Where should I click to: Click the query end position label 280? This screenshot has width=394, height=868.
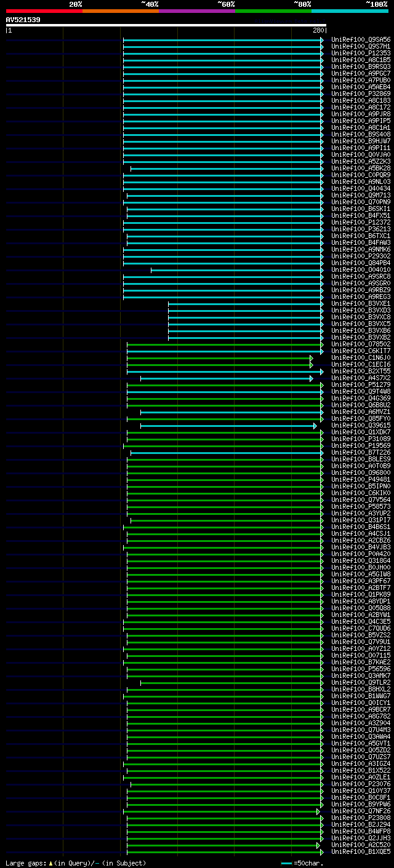click(x=318, y=30)
